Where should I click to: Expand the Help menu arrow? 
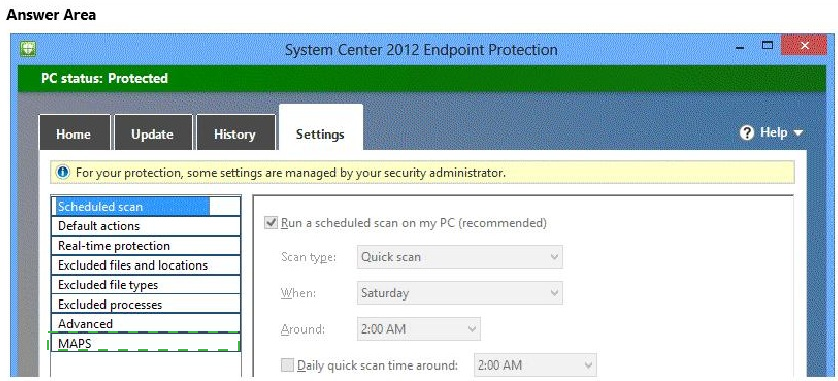point(798,133)
